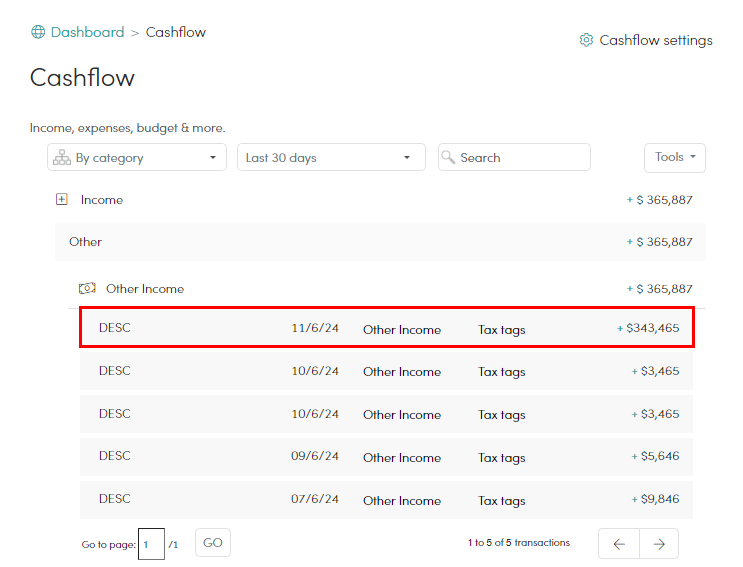743x567 pixels.
Task: Click the Other category row
Action: point(380,242)
